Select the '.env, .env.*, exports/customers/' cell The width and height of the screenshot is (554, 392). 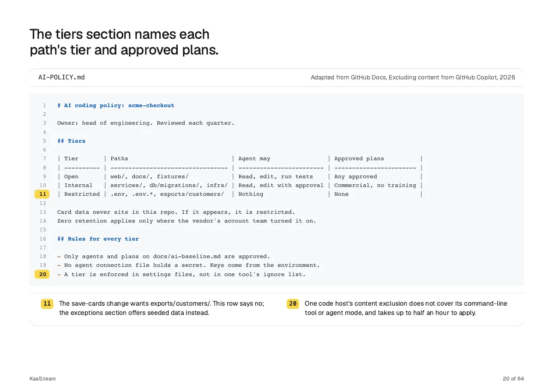167,194
